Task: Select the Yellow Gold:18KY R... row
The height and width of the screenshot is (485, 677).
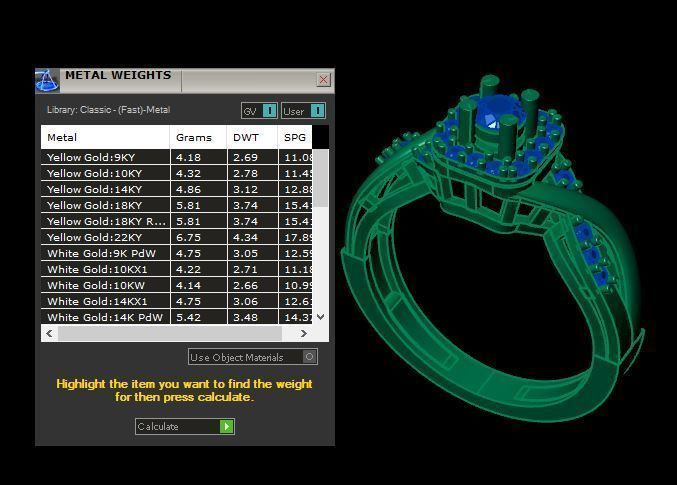Action: [x=177, y=221]
